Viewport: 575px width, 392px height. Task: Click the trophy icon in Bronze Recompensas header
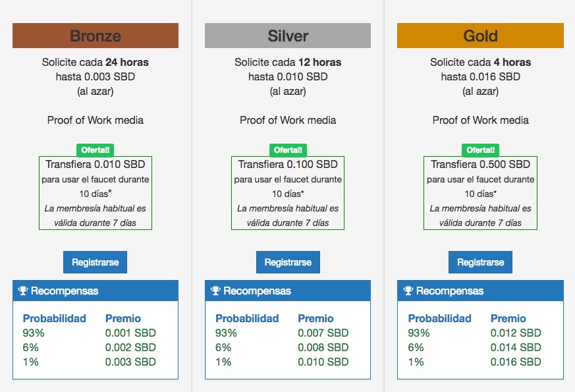[23, 291]
